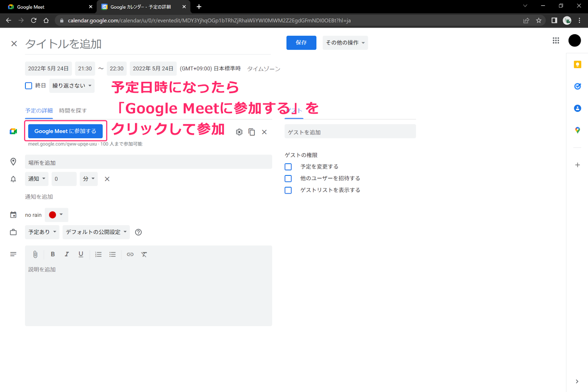This screenshot has height=392, width=588.
Task: Open the end time 22:30 picker
Action: tap(116, 69)
